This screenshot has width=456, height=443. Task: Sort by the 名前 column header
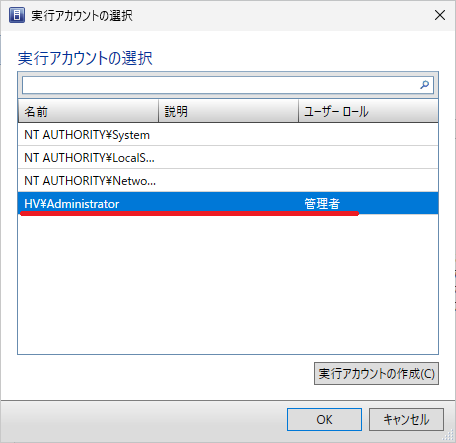(88, 111)
